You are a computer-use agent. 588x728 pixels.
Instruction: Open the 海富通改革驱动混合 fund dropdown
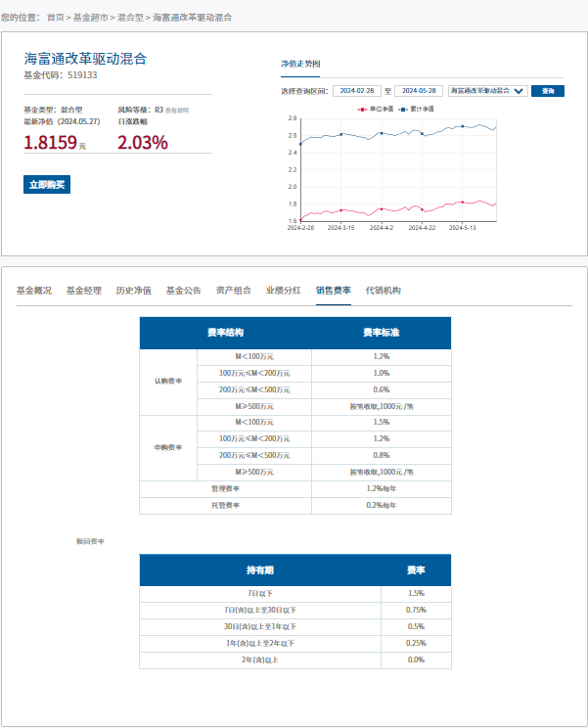(488, 91)
